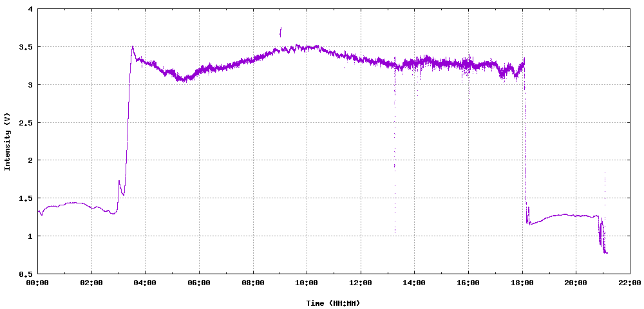Click the x-axis label "04:00"

pos(146,283)
